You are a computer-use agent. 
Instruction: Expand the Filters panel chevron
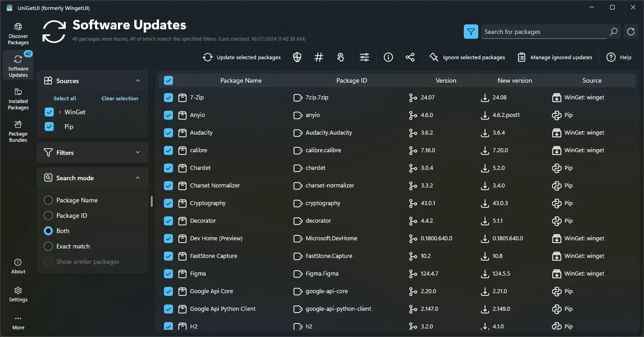tap(138, 153)
